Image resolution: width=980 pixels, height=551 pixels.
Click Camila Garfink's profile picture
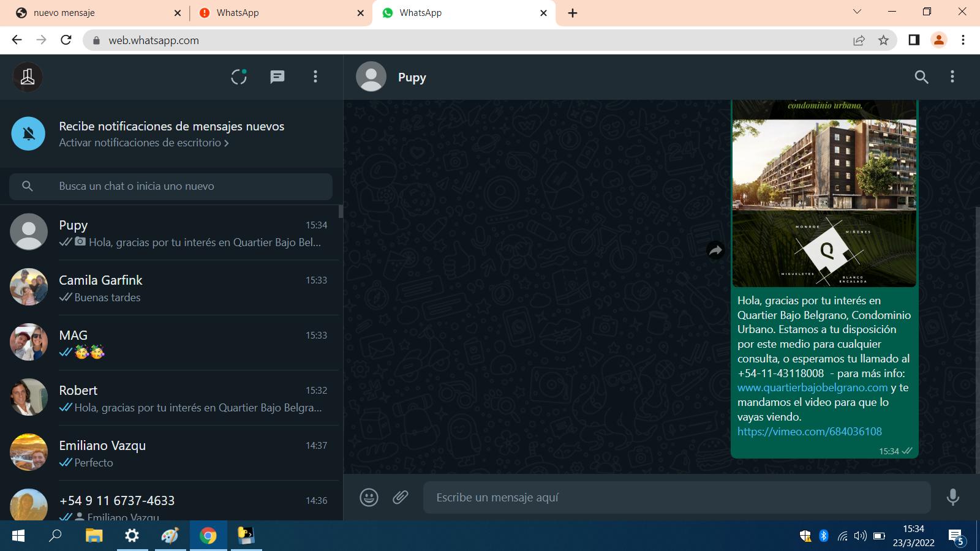29,287
